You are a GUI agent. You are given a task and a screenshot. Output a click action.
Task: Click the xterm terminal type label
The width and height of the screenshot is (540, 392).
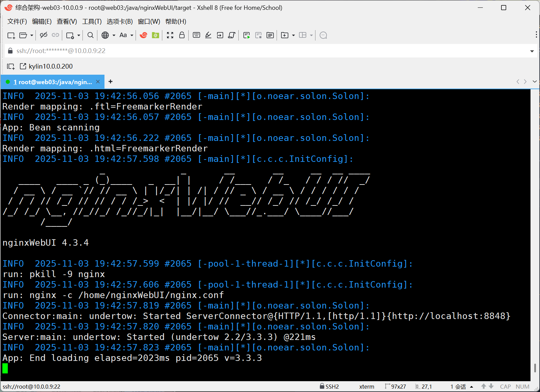[367, 387]
